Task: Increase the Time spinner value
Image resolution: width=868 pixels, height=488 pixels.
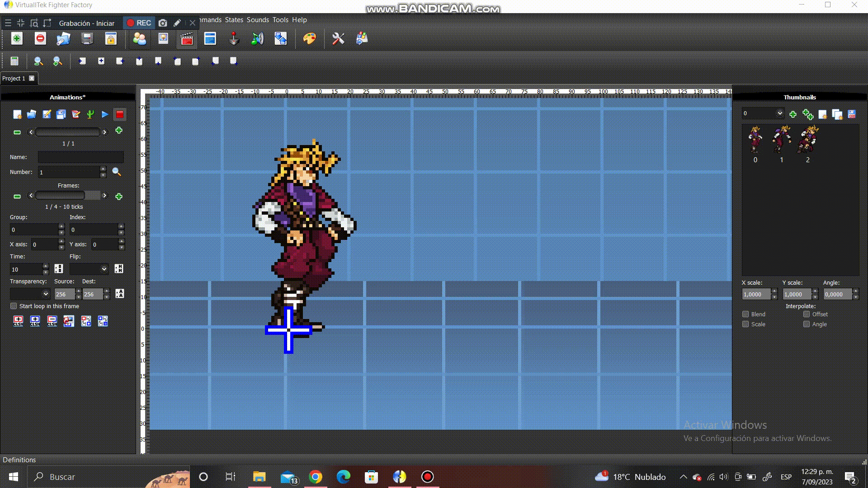Action: [45, 266]
